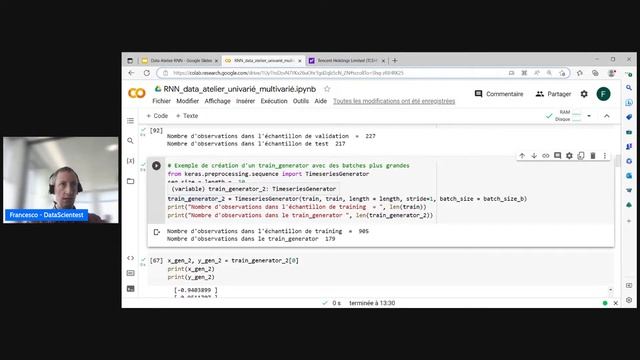640x360 pixels.
Task: Open browser tab actions menu icon
Action: (130, 60)
